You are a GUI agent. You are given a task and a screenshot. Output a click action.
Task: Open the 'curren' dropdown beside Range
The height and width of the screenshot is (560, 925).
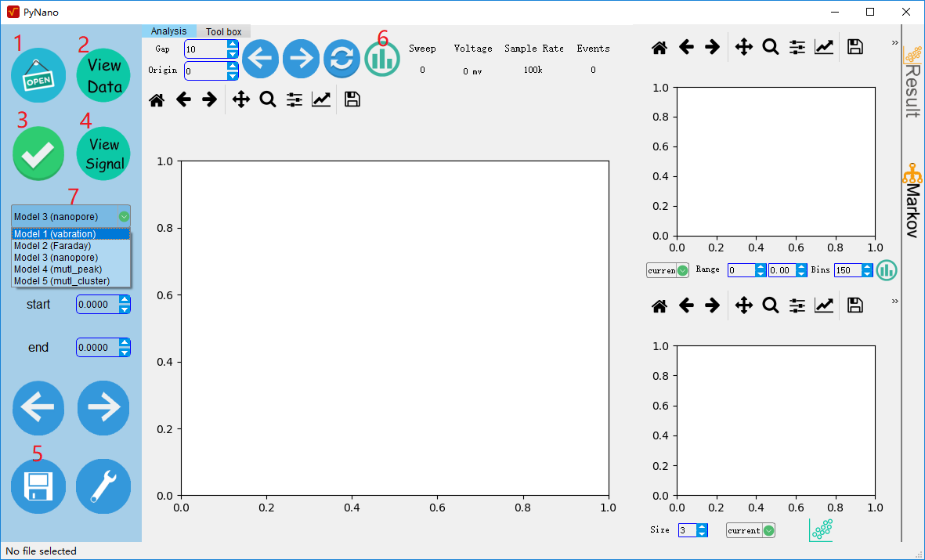pyautogui.click(x=667, y=271)
